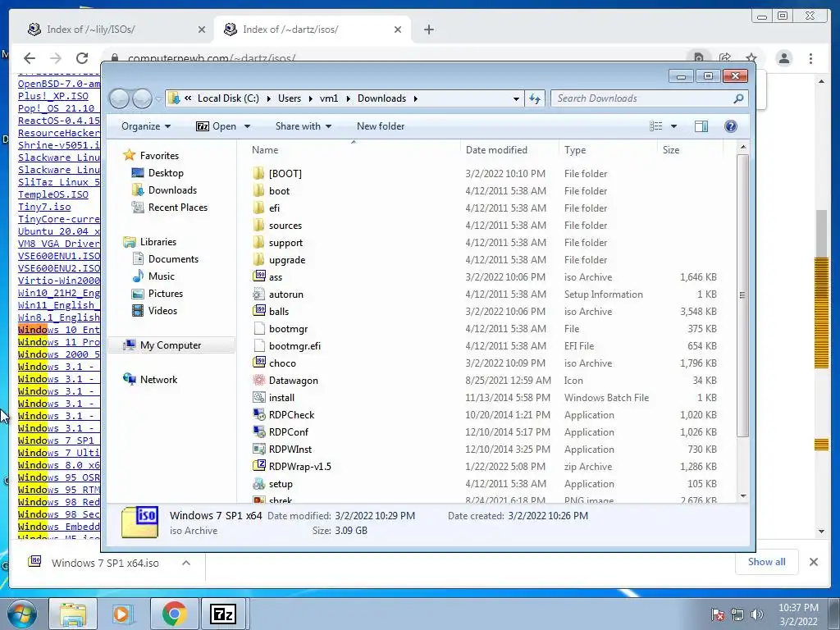Select the autorun setup information icon
The height and width of the screenshot is (630, 840).
click(259, 294)
